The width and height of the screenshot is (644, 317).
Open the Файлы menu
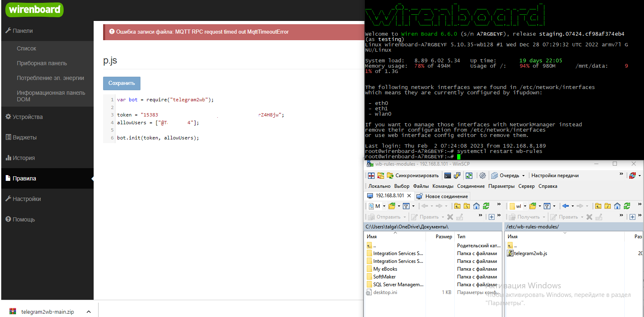[421, 186]
